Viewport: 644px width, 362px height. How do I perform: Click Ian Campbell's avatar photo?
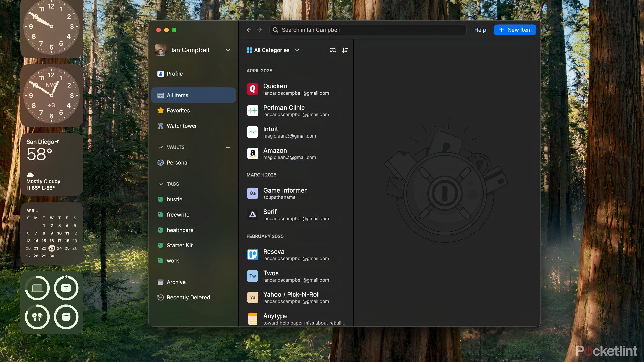pyautogui.click(x=160, y=50)
